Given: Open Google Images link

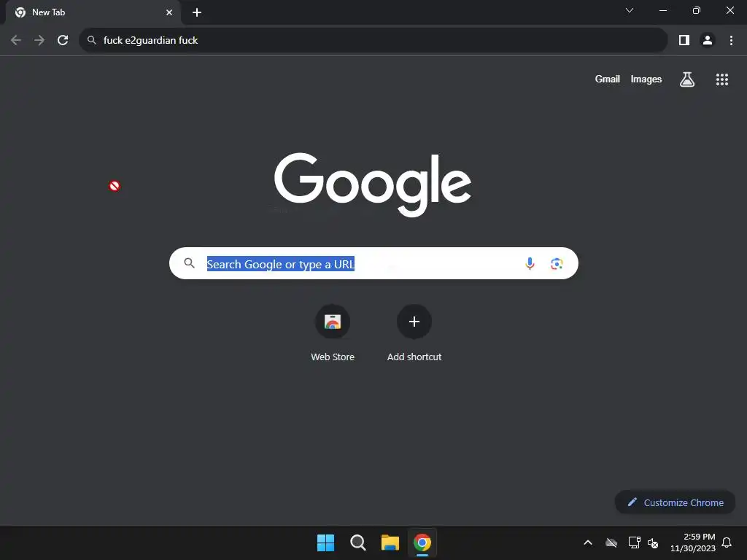Looking at the screenshot, I should (646, 79).
